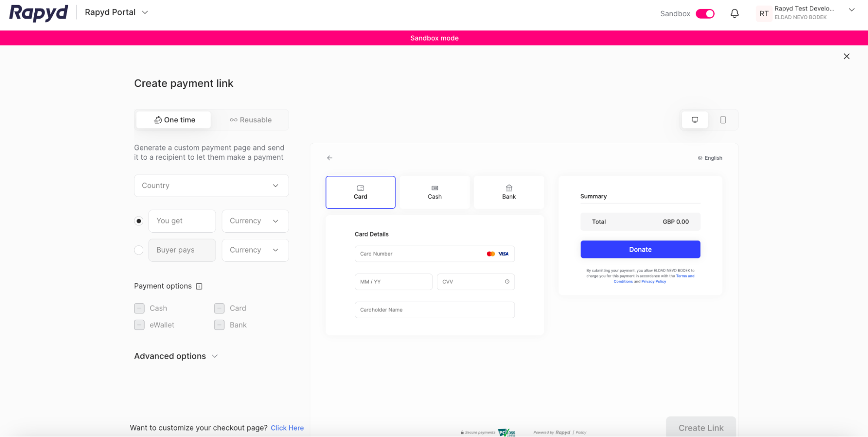This screenshot has height=437, width=868.
Task: Open the notifications bell
Action: click(x=734, y=13)
